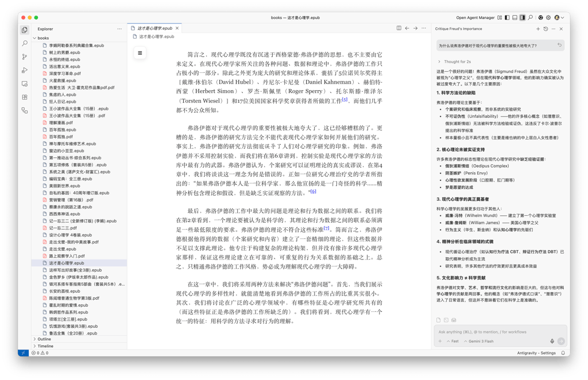Open chat history clock icon
Viewport: 588px width, 380px height.
coord(546,29)
